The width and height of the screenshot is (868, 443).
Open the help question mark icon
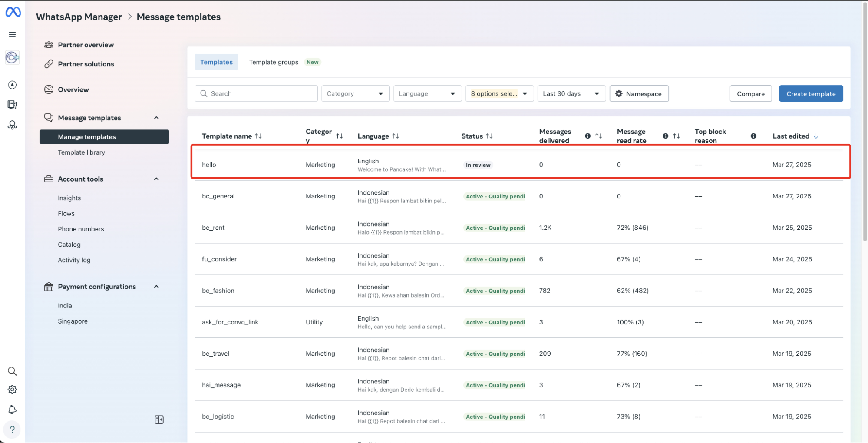tap(12, 430)
